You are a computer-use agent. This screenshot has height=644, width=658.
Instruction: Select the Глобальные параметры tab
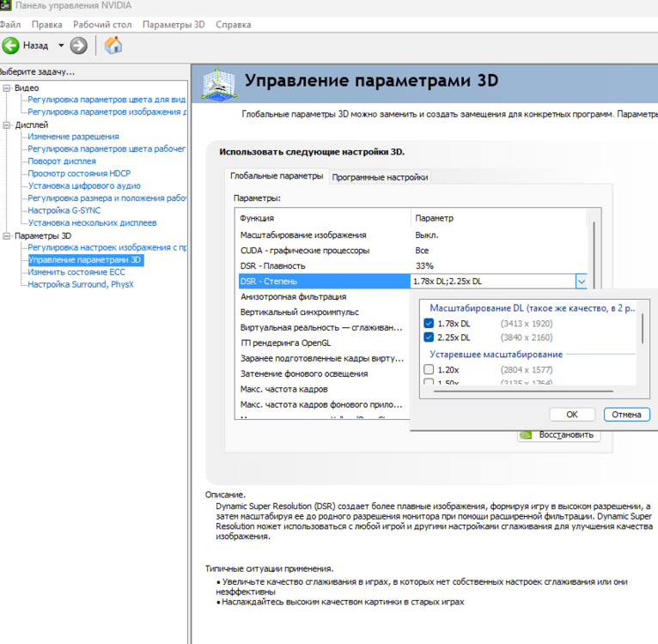tap(277, 176)
